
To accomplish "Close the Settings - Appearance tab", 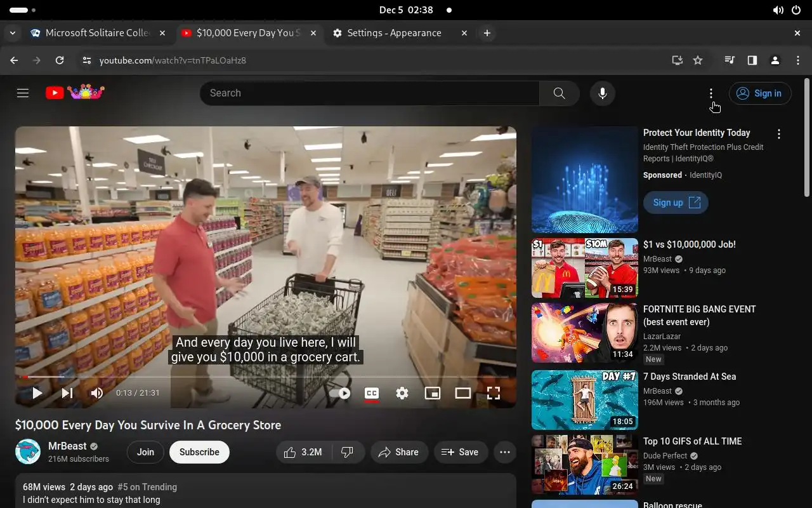I will (x=464, y=33).
